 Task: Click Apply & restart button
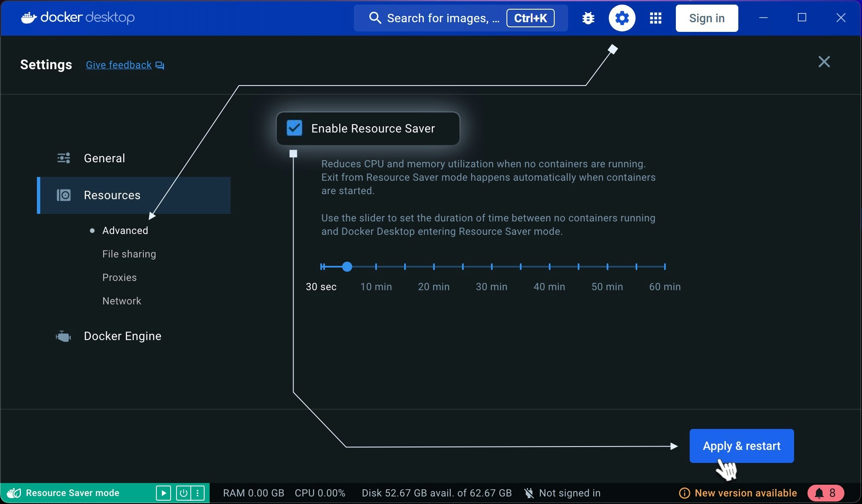click(741, 446)
